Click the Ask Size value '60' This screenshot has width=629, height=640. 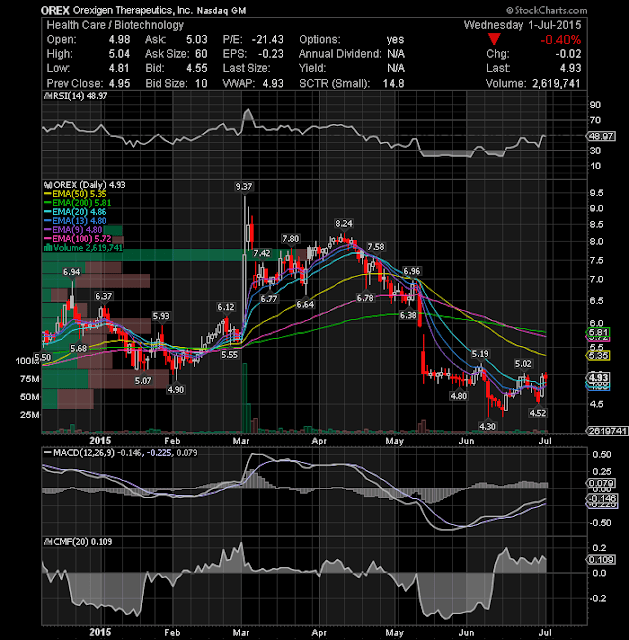pyautogui.click(x=201, y=54)
